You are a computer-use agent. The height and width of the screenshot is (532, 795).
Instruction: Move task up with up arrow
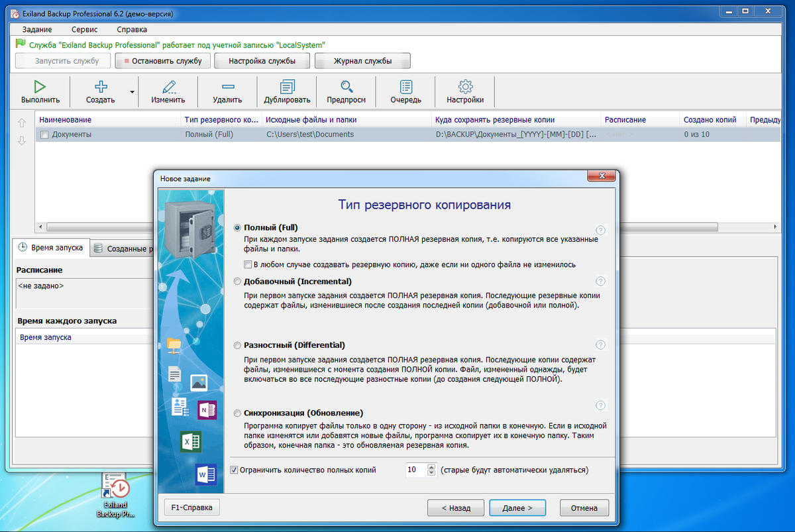(x=21, y=123)
